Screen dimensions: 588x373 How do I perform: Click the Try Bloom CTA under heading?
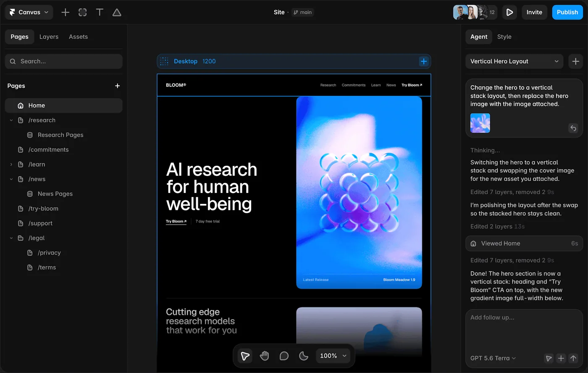tap(176, 221)
